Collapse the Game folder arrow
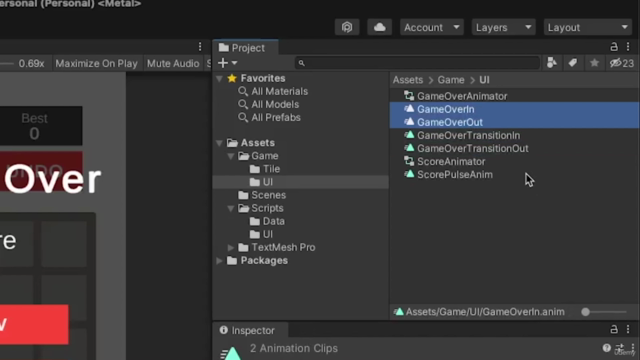 click(x=231, y=156)
